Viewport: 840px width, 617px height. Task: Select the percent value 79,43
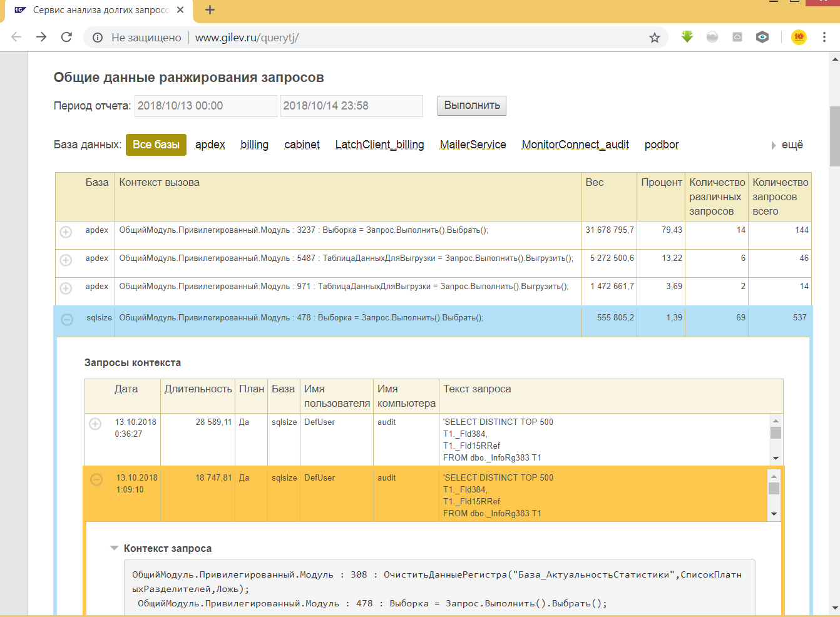click(x=672, y=230)
